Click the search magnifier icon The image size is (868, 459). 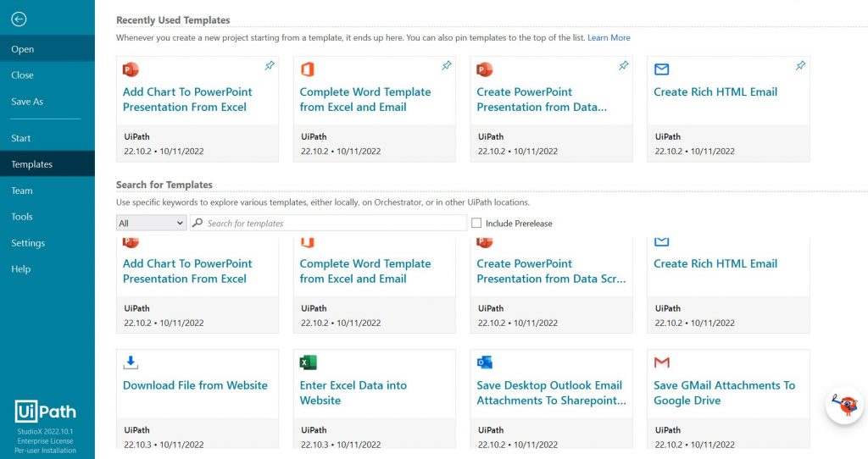pyautogui.click(x=198, y=223)
